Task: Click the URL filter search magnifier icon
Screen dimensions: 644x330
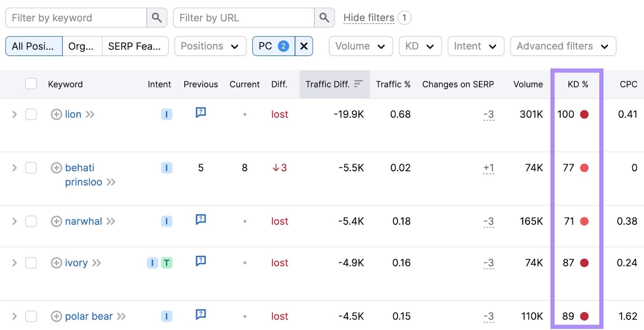Action: [324, 18]
